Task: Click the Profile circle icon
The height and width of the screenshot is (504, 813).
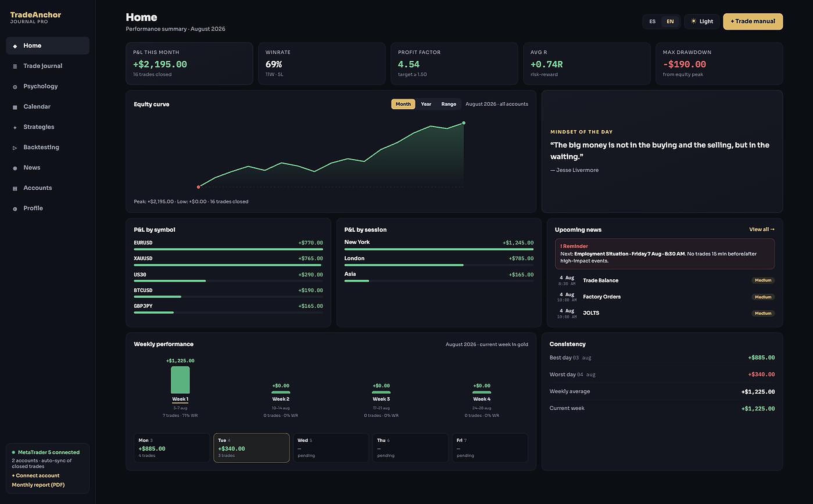Action: (x=15, y=209)
